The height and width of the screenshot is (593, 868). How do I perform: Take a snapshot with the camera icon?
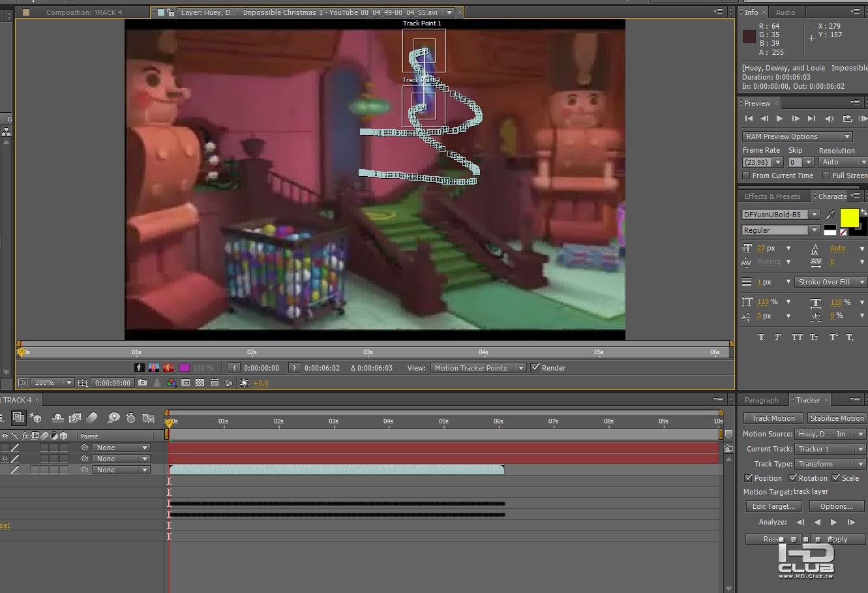point(143,383)
